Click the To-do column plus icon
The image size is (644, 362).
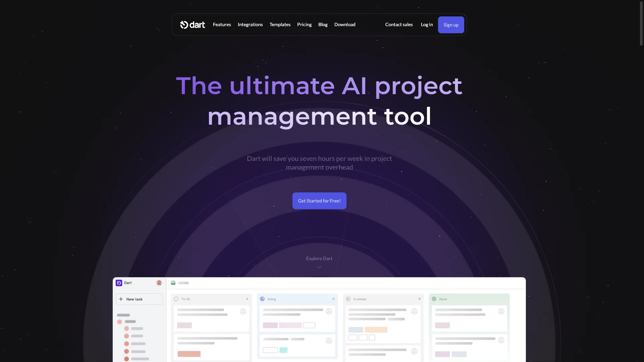click(x=247, y=299)
